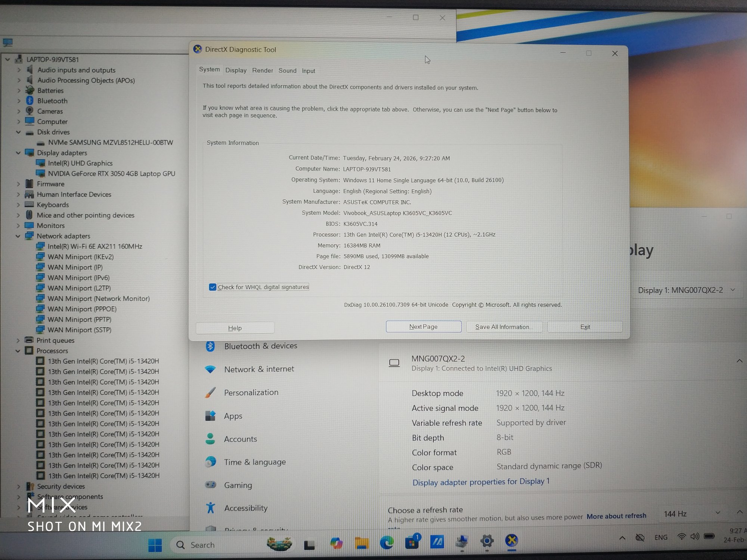This screenshot has height=560, width=747.
Task: Open Microsoft Edge from the taskbar
Action: [387, 542]
